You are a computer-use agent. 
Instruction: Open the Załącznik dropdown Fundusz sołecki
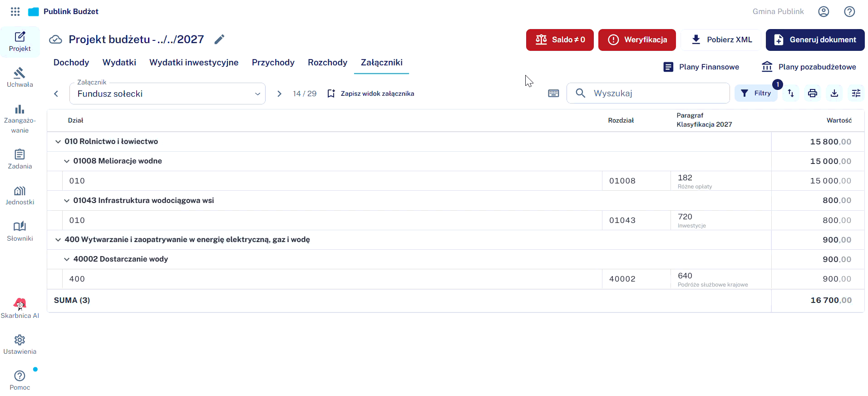168,94
